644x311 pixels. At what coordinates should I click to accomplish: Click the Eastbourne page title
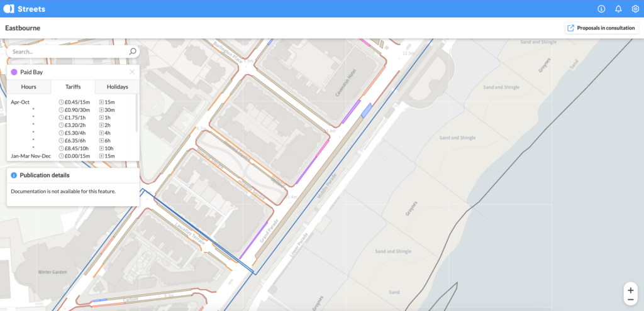point(23,28)
